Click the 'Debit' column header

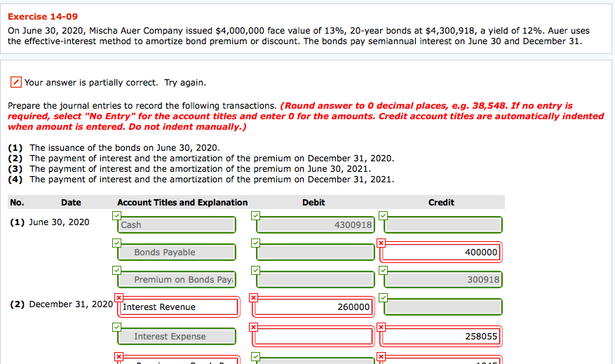point(313,203)
